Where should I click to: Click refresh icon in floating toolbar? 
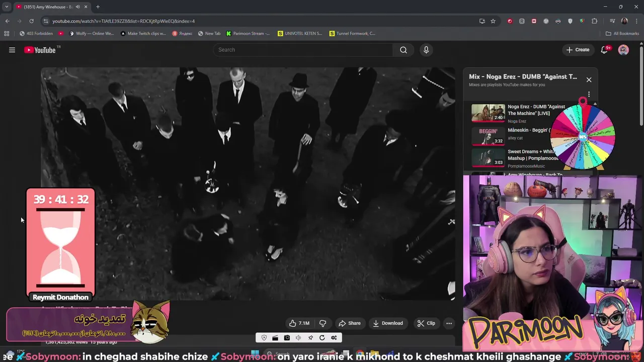point(322,338)
